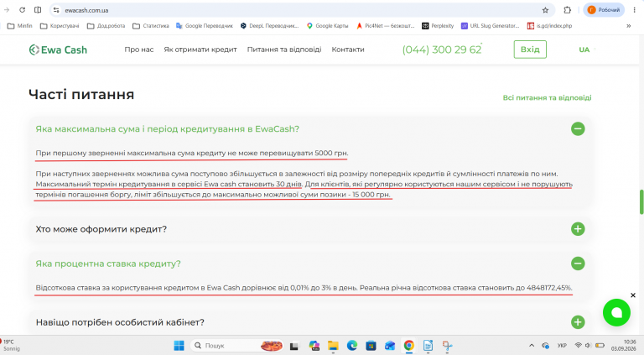Open the Користувачі bookmarks folder
Viewport: 644px width, 355px height.
(x=60, y=25)
